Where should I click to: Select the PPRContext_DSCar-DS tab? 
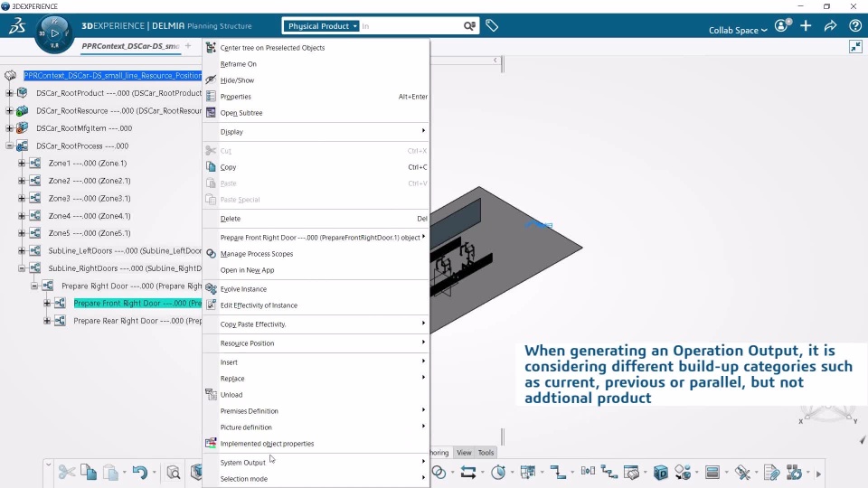pyautogui.click(x=130, y=46)
